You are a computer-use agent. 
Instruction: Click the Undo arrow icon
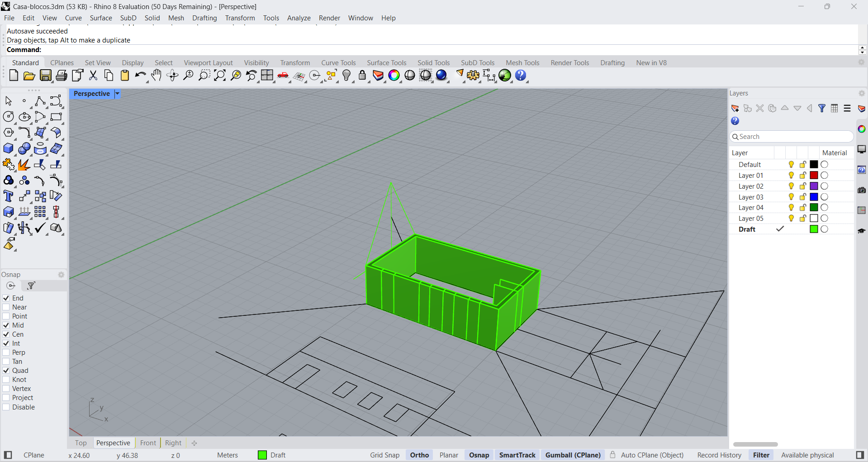pos(140,76)
